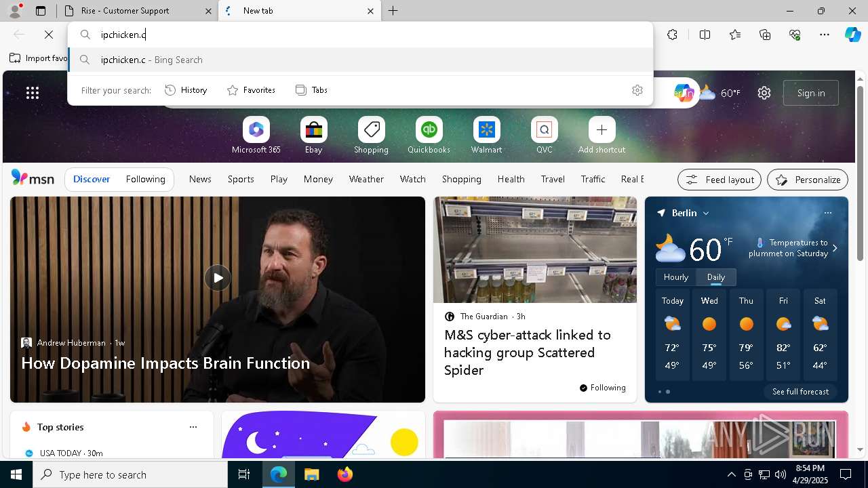
Task: Click the Add shortcut plus icon
Action: point(601,129)
